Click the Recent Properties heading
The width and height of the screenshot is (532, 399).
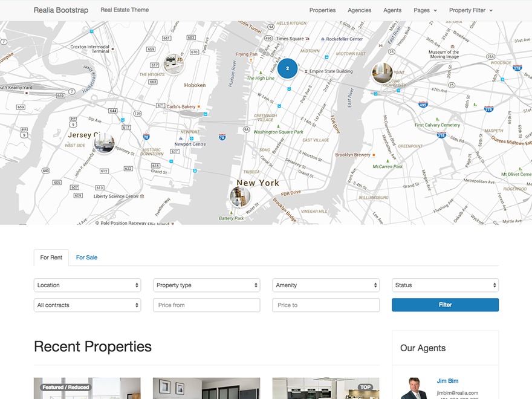point(92,346)
